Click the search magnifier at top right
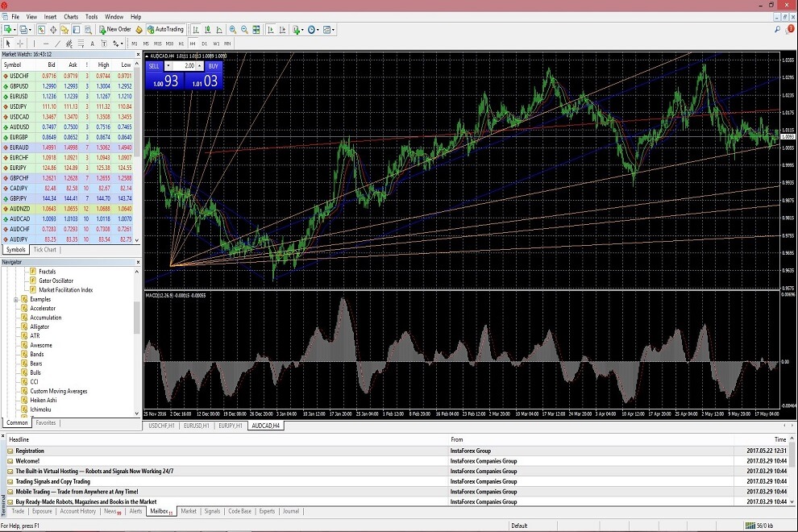Viewport: 798px width, 532px height. [778, 30]
